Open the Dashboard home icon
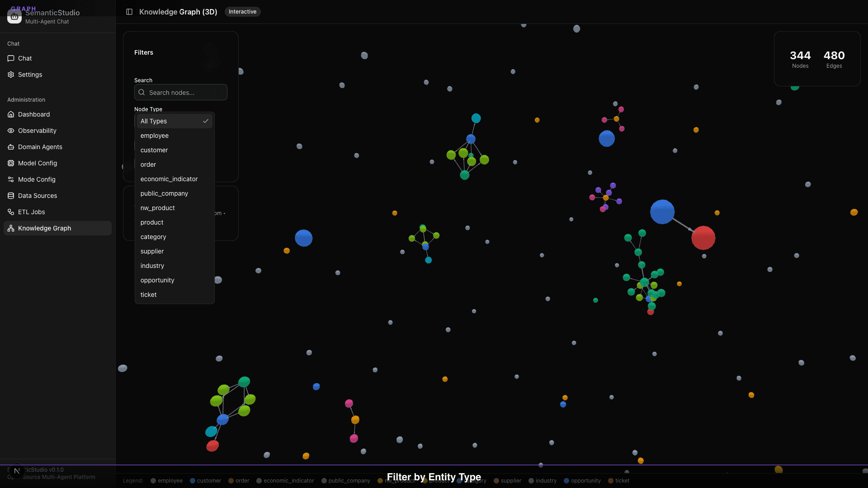868x488 pixels. [x=11, y=114]
